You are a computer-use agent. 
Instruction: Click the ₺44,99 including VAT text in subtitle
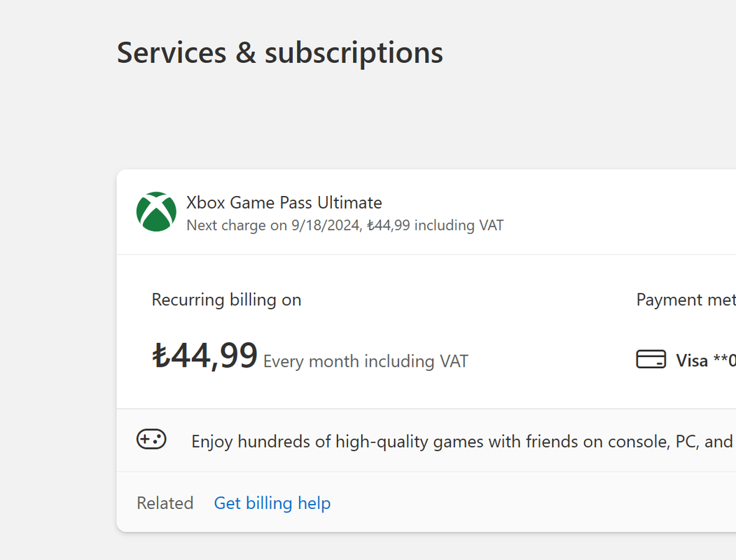click(x=435, y=225)
